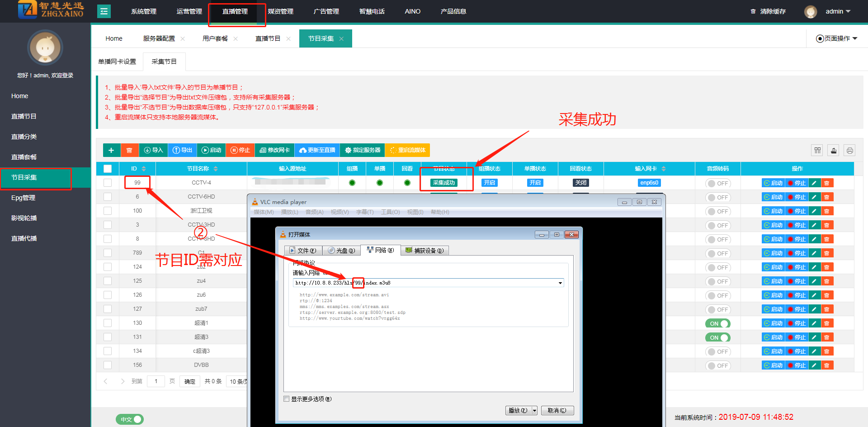Click the pencil edit icon for CCTV-4
Screen dimensions: 868x427
pos(814,183)
